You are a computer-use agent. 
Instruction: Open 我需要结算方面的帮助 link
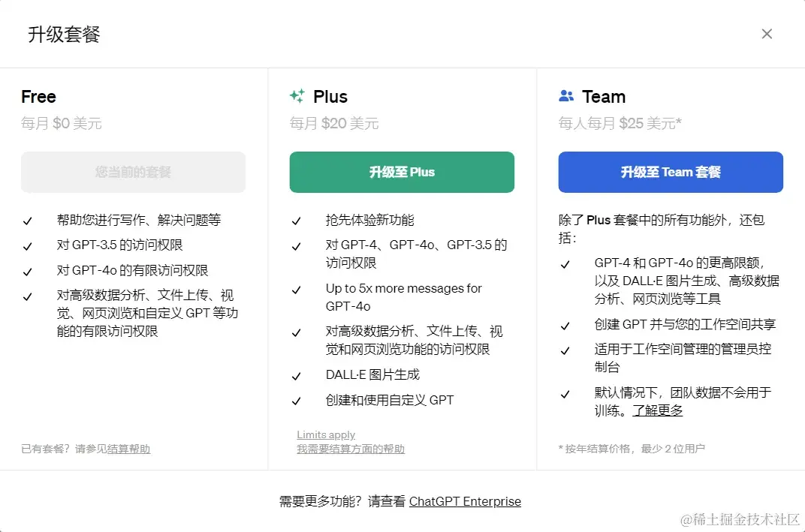pos(351,449)
